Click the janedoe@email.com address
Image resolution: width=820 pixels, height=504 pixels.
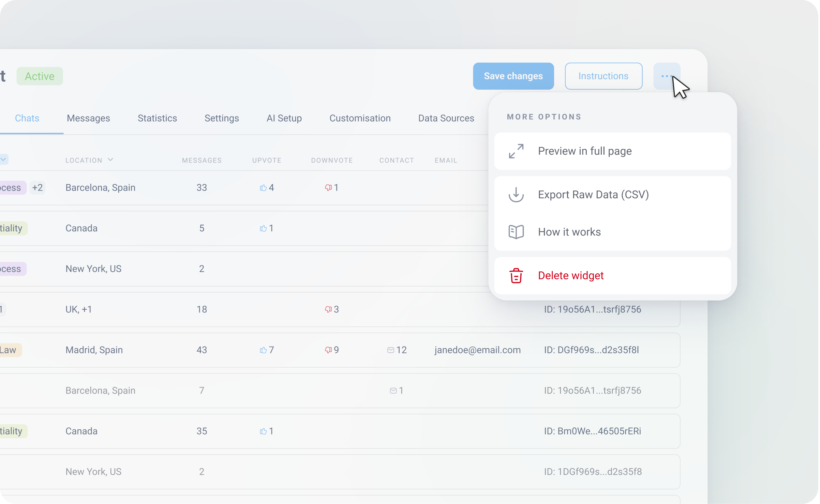point(477,350)
